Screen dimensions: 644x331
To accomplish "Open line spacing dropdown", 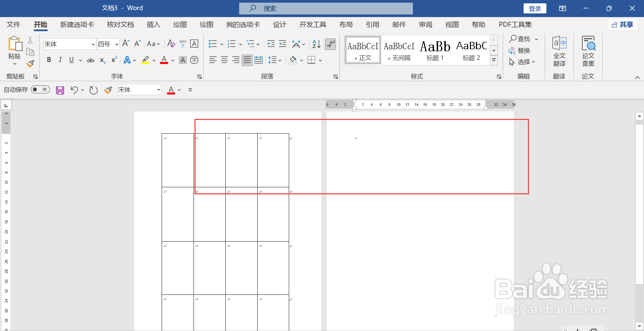I will pyautogui.click(x=275, y=60).
